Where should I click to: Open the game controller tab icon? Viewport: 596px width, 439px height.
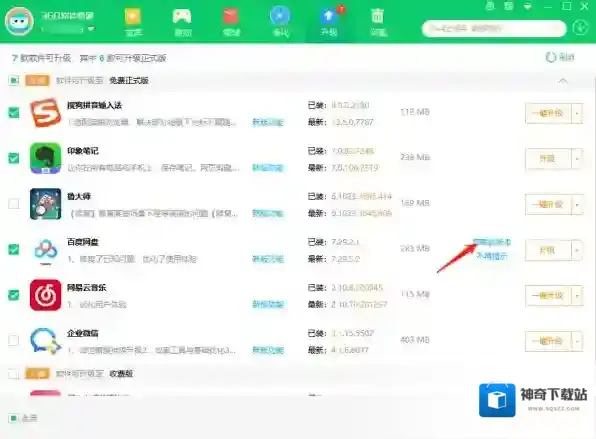pyautogui.click(x=182, y=17)
